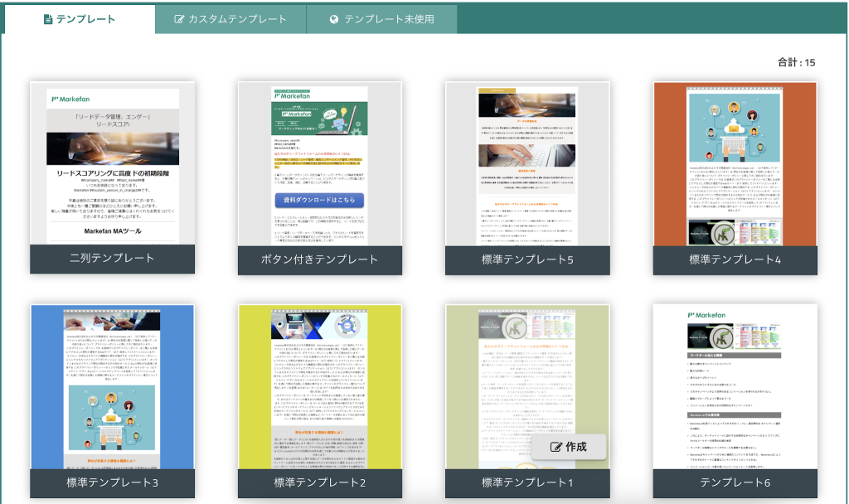This screenshot has width=849, height=504.
Task: Click the pencil icon on the カスタムテンプレート tab
Action: (179, 19)
